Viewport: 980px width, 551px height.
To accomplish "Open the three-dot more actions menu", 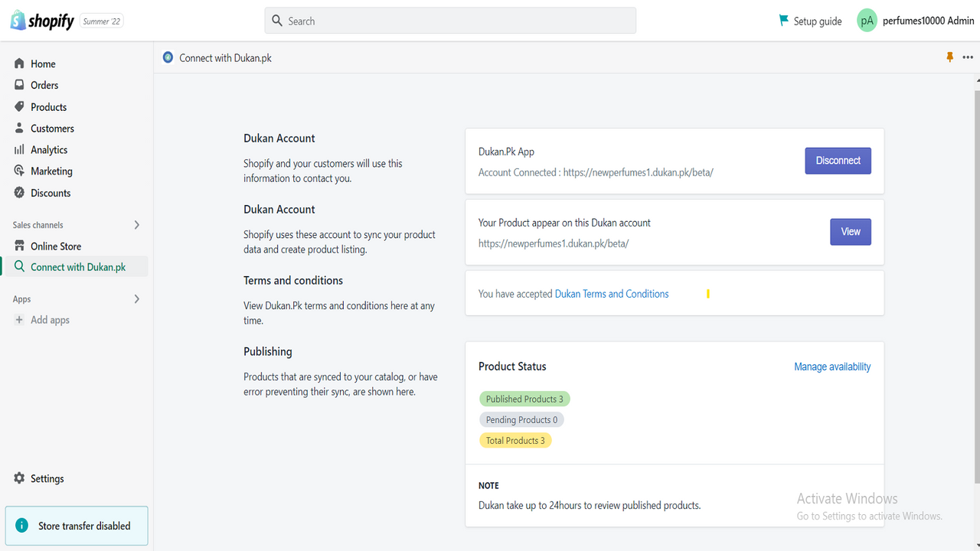I will pyautogui.click(x=968, y=57).
